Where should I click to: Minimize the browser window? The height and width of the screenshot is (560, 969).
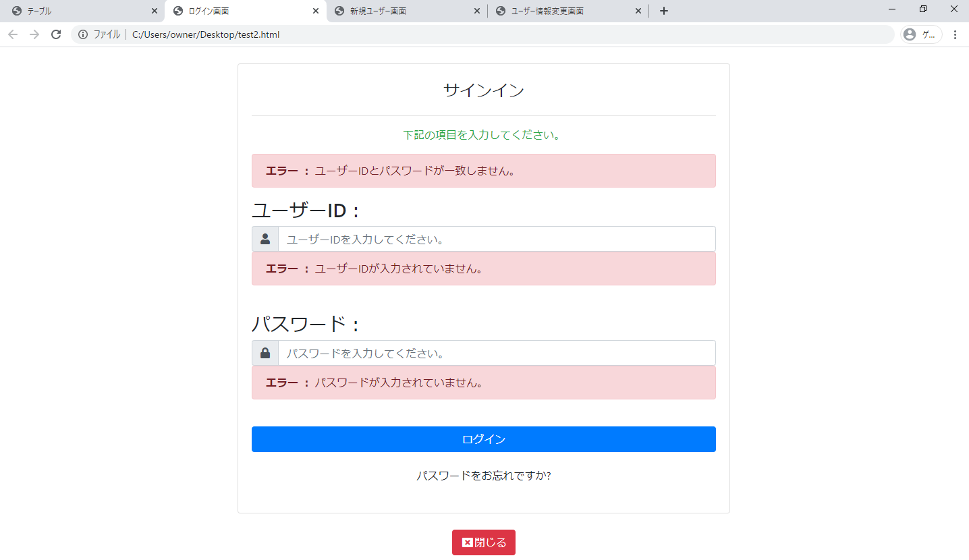[892, 9]
